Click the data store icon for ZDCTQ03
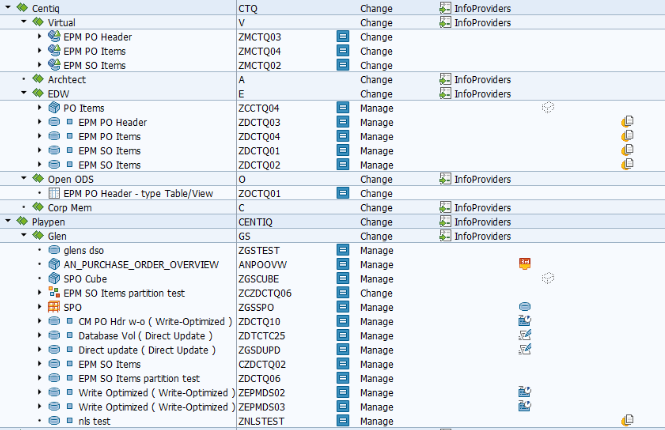The height and width of the screenshot is (430, 665). 53,122
